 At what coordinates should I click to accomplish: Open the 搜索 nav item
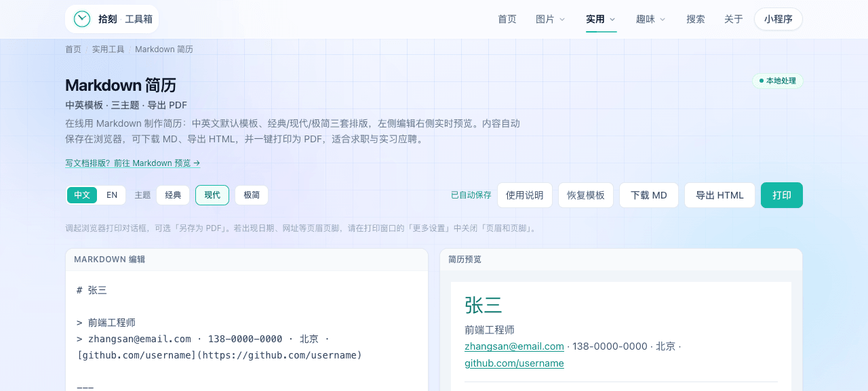[x=696, y=19]
